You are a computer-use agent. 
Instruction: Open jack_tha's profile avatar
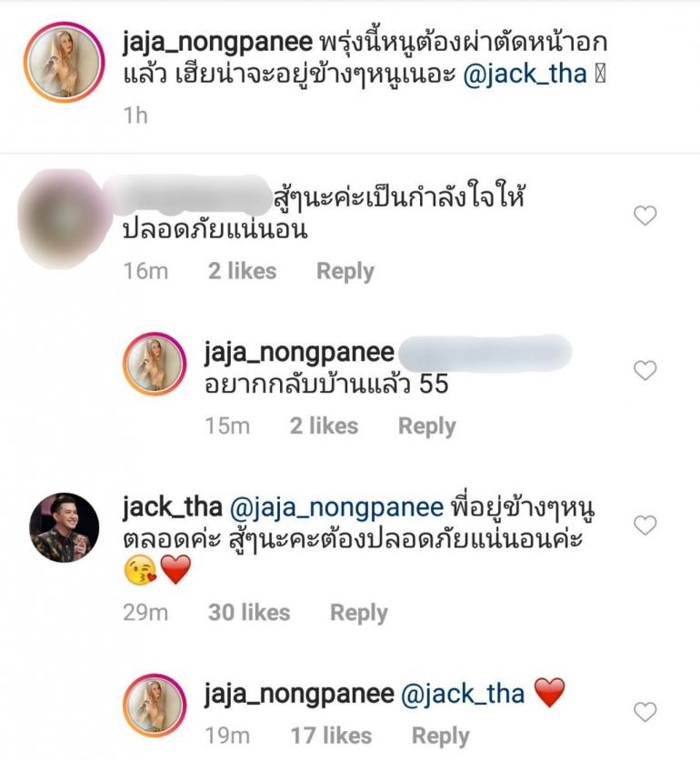pos(64,527)
